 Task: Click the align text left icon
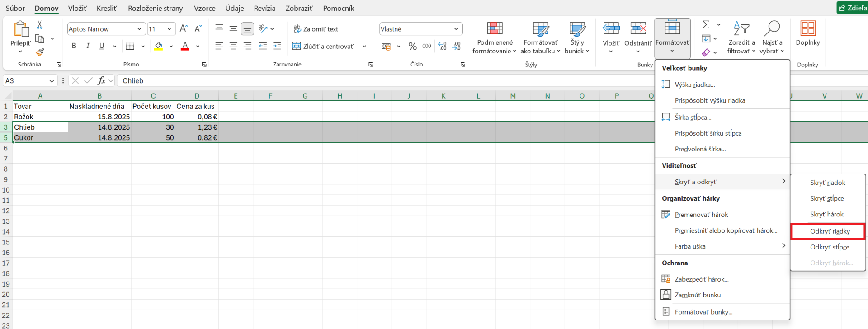click(219, 46)
